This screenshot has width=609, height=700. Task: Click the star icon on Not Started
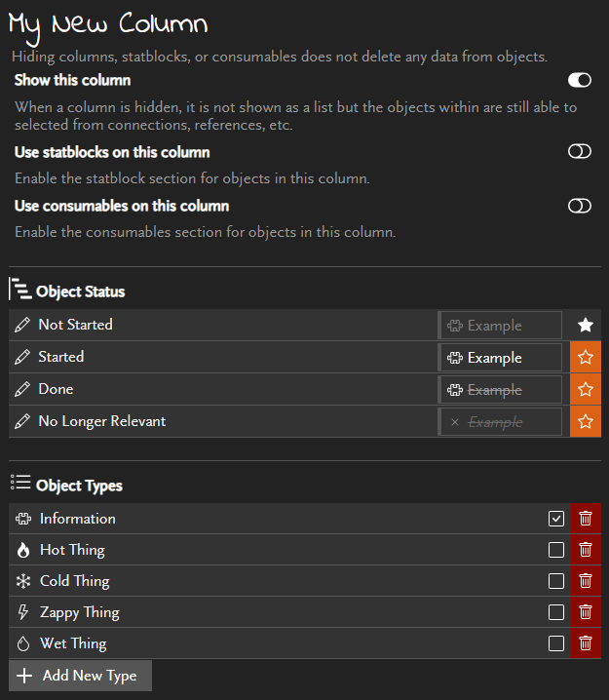586,325
